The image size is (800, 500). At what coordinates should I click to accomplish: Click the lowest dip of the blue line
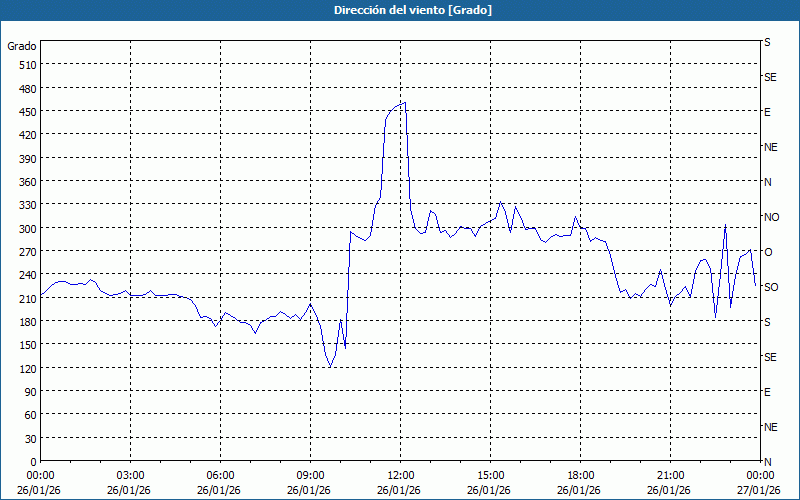(331, 367)
